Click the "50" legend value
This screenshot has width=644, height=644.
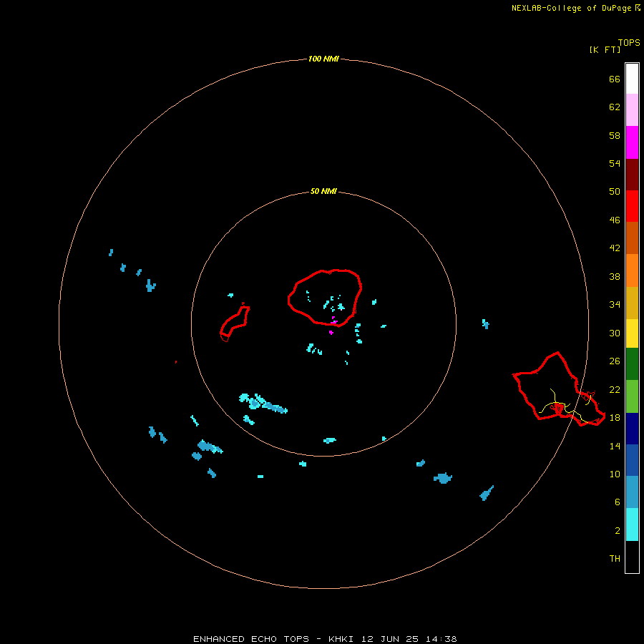[615, 192]
